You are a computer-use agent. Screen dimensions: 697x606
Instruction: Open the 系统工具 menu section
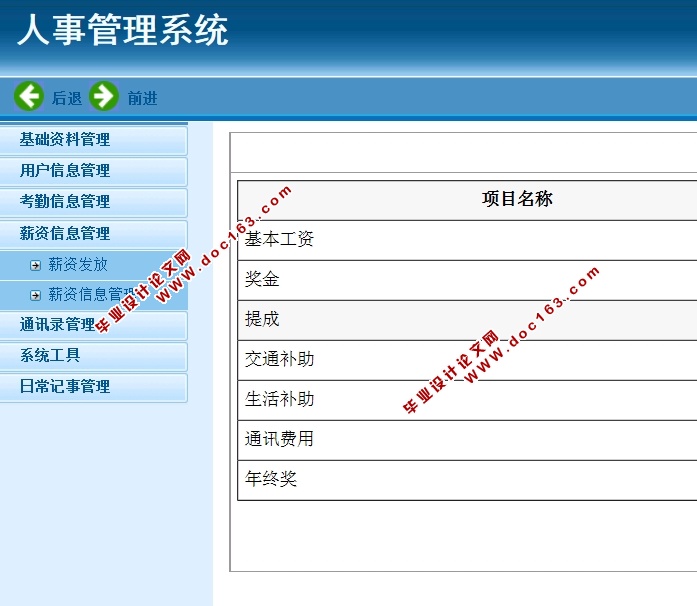[93, 357]
